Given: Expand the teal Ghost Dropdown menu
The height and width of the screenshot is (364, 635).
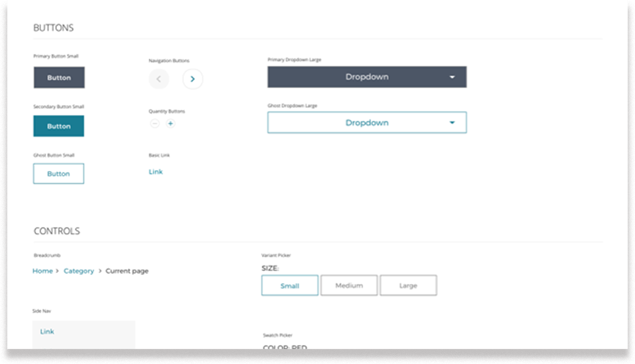Looking at the screenshot, I should [366, 122].
